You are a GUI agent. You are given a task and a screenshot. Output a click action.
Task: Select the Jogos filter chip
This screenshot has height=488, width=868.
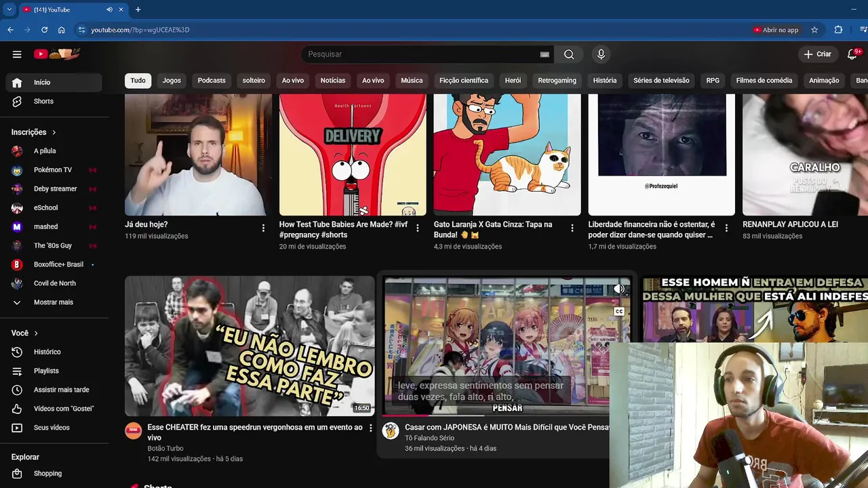point(172,81)
